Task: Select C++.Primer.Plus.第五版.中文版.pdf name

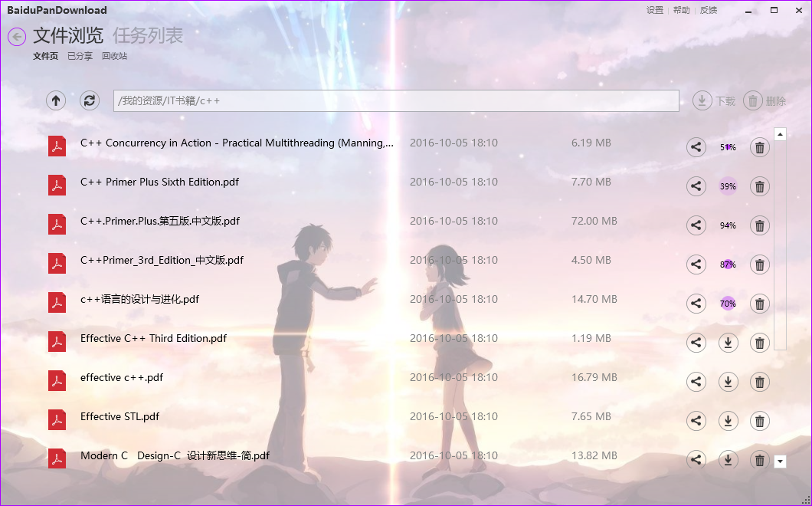Action: tap(160, 222)
